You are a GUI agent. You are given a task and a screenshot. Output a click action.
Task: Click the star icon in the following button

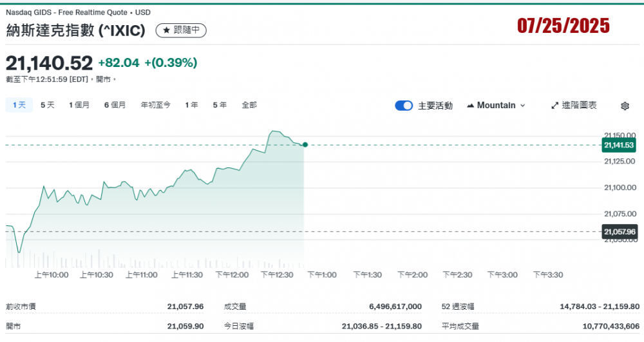point(166,30)
